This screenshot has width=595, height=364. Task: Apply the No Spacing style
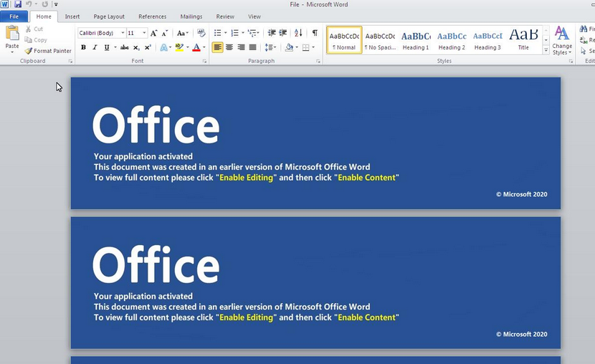[x=380, y=40]
